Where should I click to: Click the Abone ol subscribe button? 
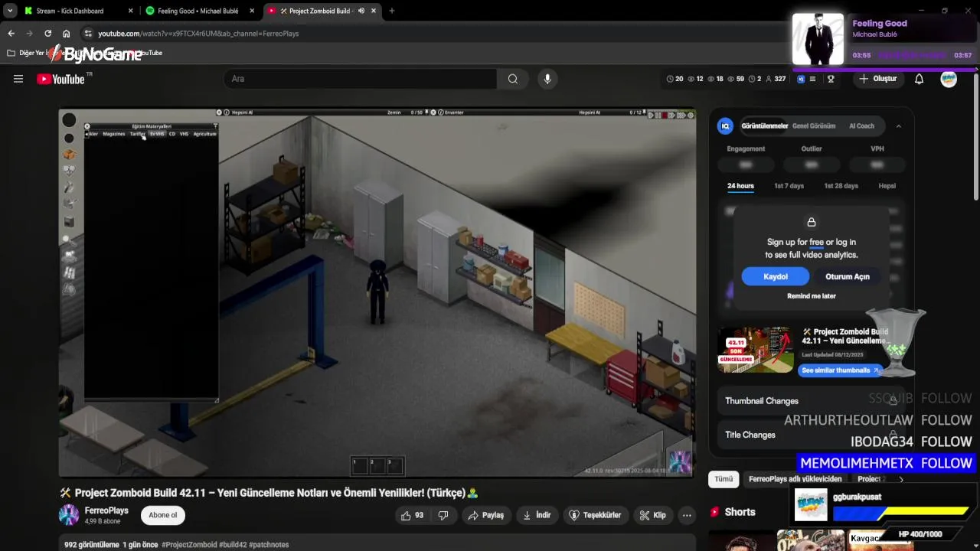click(x=162, y=515)
